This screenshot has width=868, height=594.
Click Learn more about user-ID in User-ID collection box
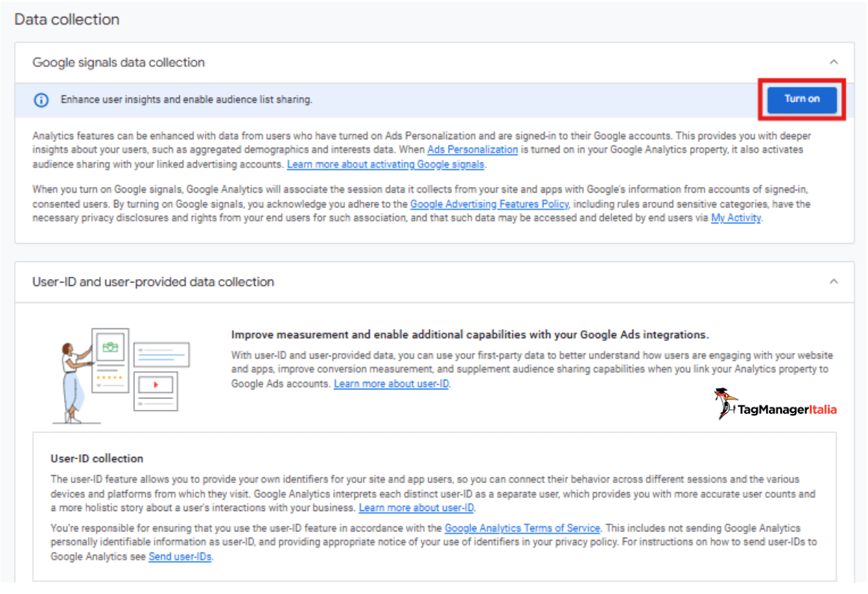[416, 508]
